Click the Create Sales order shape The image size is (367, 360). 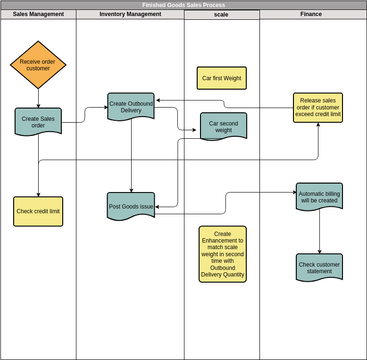[38, 122]
